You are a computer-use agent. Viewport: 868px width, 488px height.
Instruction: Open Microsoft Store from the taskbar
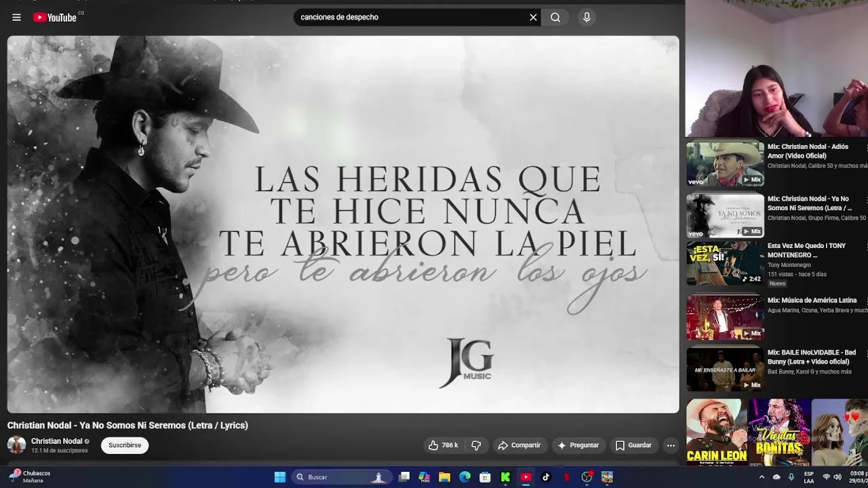pyautogui.click(x=485, y=477)
